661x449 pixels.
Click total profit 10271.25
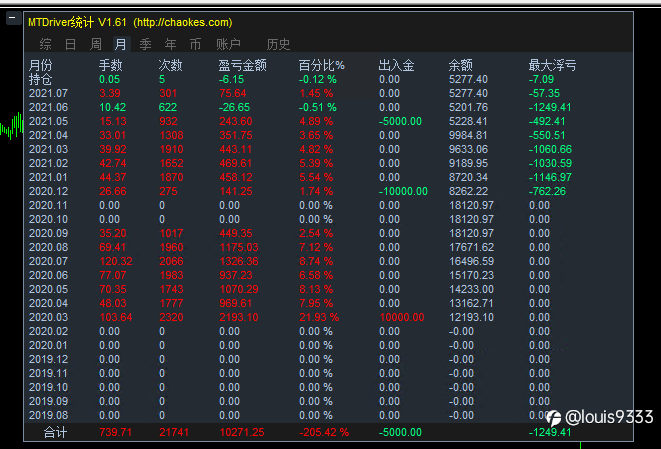(242, 432)
